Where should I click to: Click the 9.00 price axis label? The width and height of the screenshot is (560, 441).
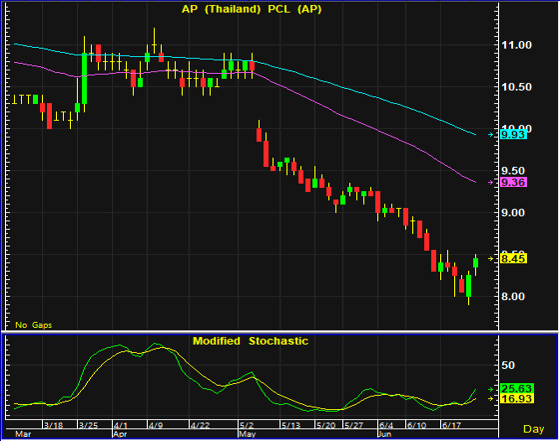(x=513, y=213)
